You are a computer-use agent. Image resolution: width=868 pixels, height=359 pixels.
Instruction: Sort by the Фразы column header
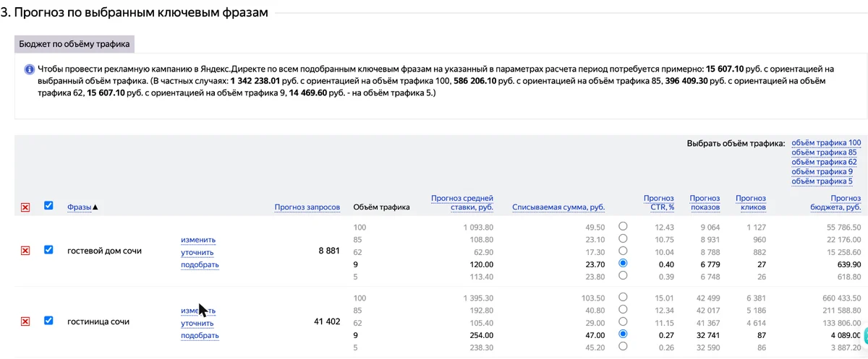tap(80, 207)
